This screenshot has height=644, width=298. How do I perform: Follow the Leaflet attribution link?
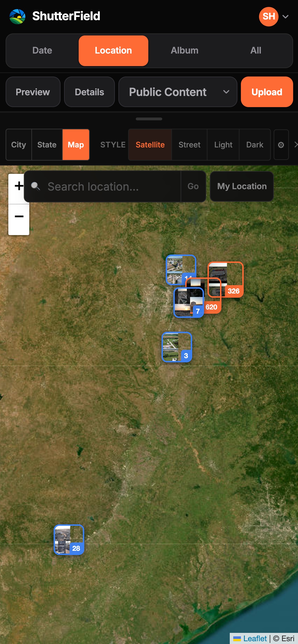[255, 638]
